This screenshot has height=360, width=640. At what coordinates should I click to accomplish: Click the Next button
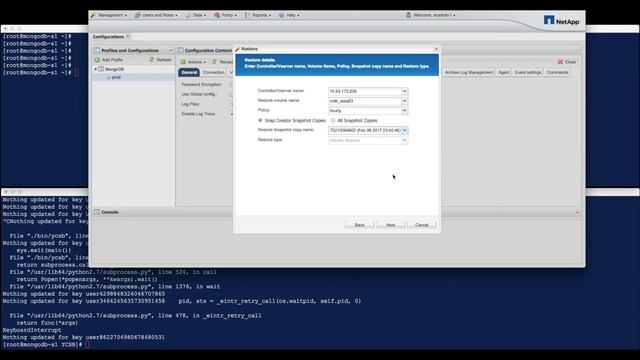[x=390, y=225]
